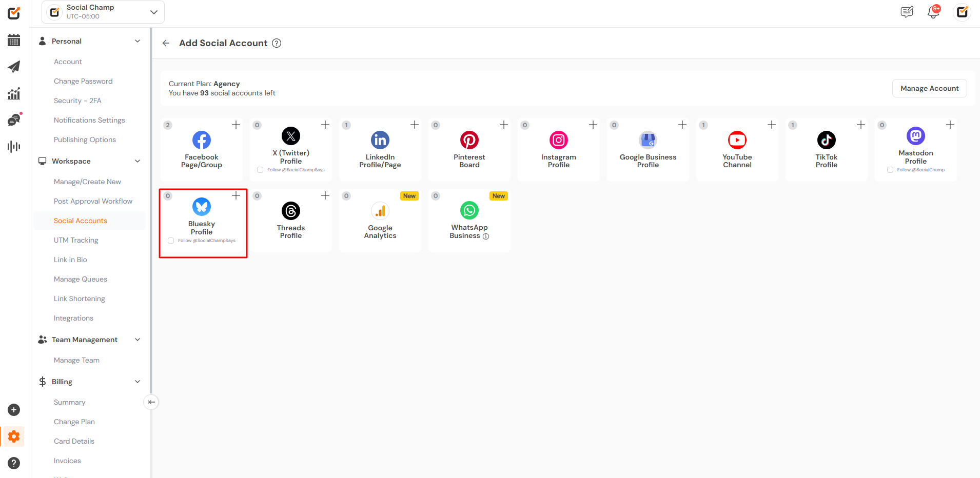Image resolution: width=980 pixels, height=478 pixels.
Task: Check Follow @SocialChamp under Mastodon Profile
Action: 890,170
